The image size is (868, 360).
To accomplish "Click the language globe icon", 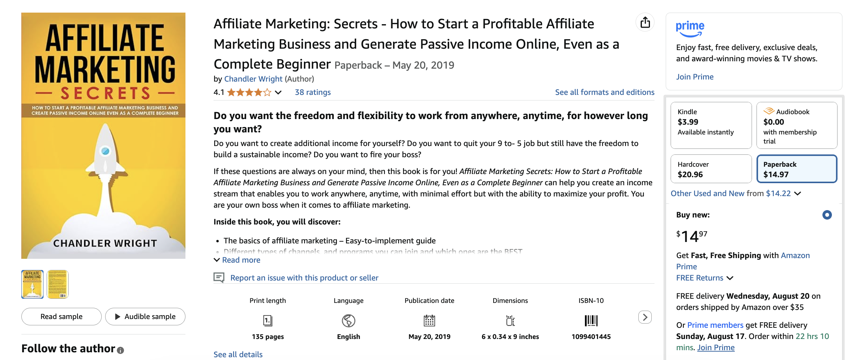I will [x=348, y=320].
